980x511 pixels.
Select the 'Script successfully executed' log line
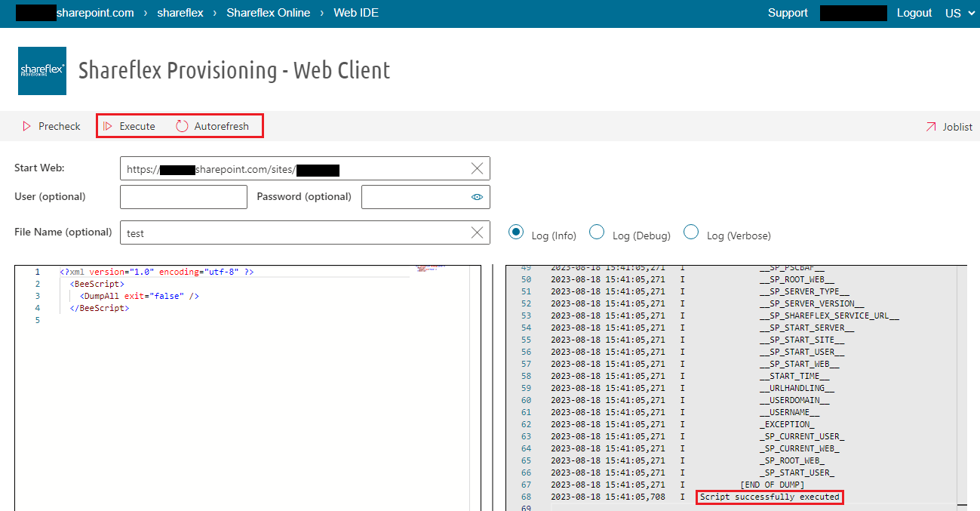click(770, 497)
